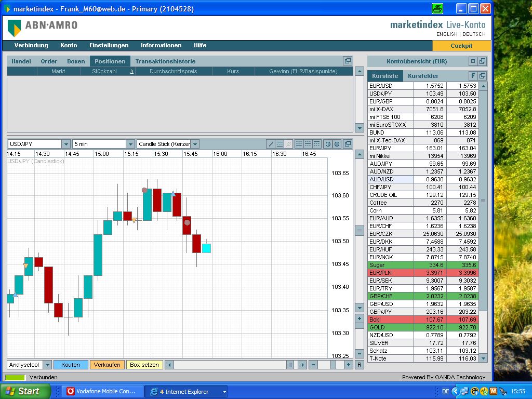Click the Verkaufen button
Viewport: 532px width, 399px height.
click(107, 365)
